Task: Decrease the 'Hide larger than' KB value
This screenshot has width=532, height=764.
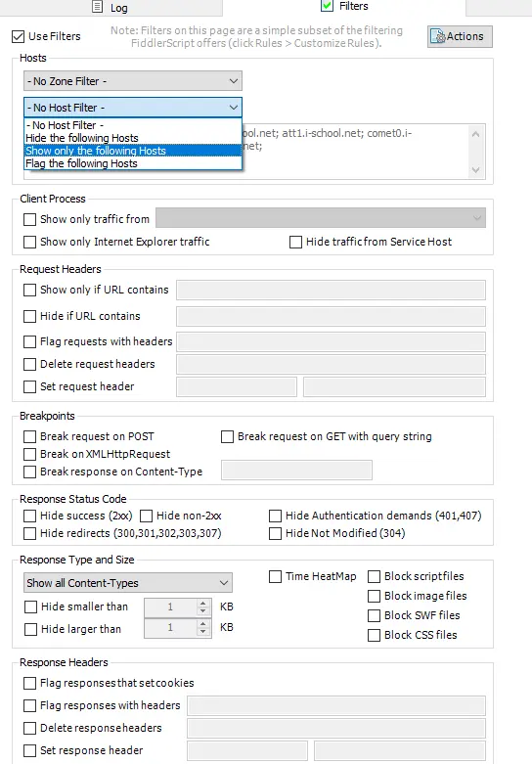Action: (203, 632)
